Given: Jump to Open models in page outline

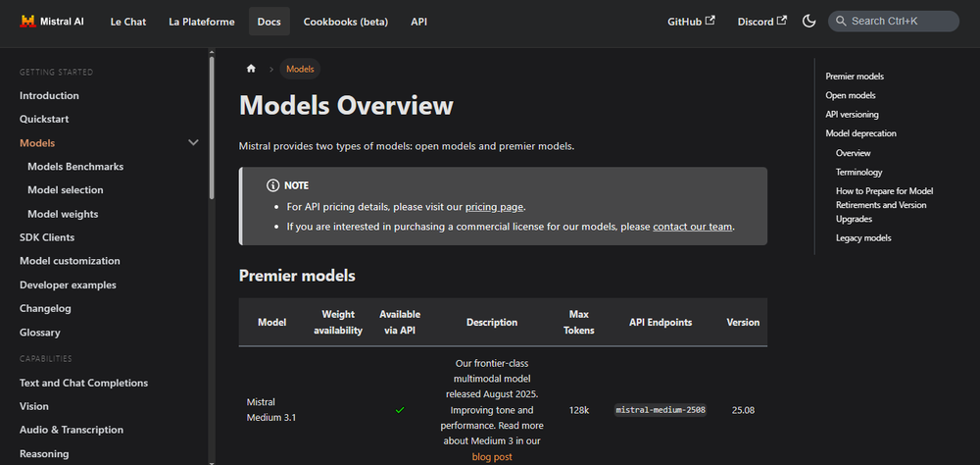Looking at the screenshot, I should coord(851,95).
